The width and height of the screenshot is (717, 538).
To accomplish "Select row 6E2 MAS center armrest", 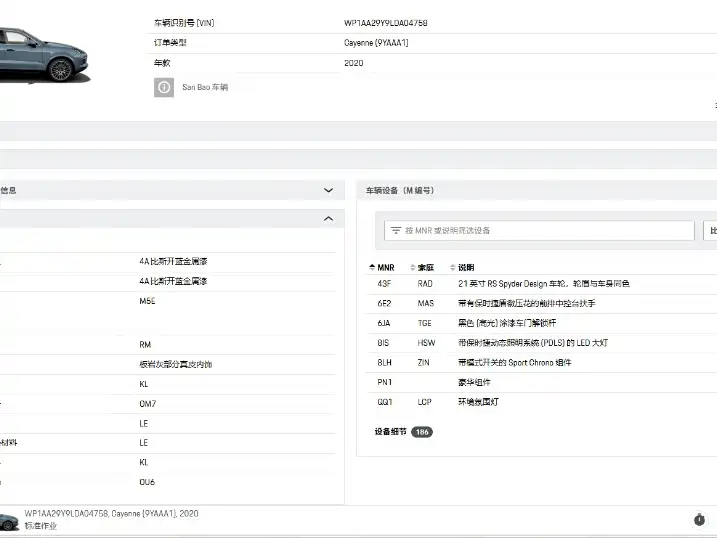I will [x=541, y=304].
